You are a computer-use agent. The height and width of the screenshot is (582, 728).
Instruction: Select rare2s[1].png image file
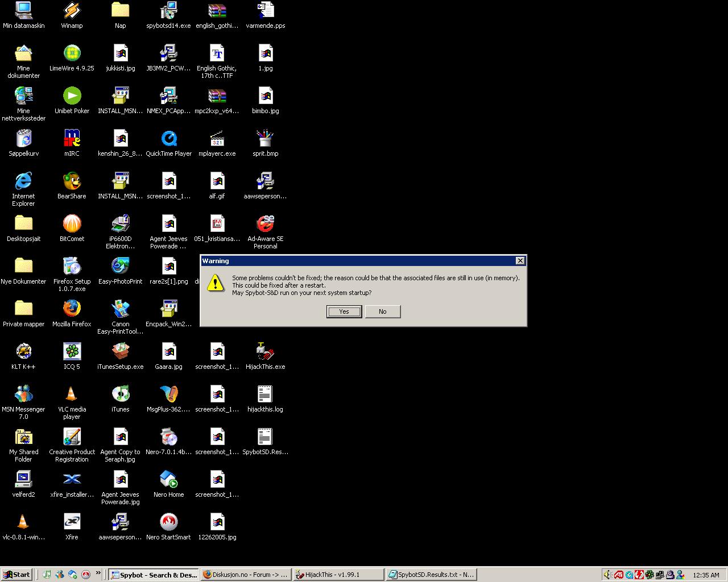169,271
